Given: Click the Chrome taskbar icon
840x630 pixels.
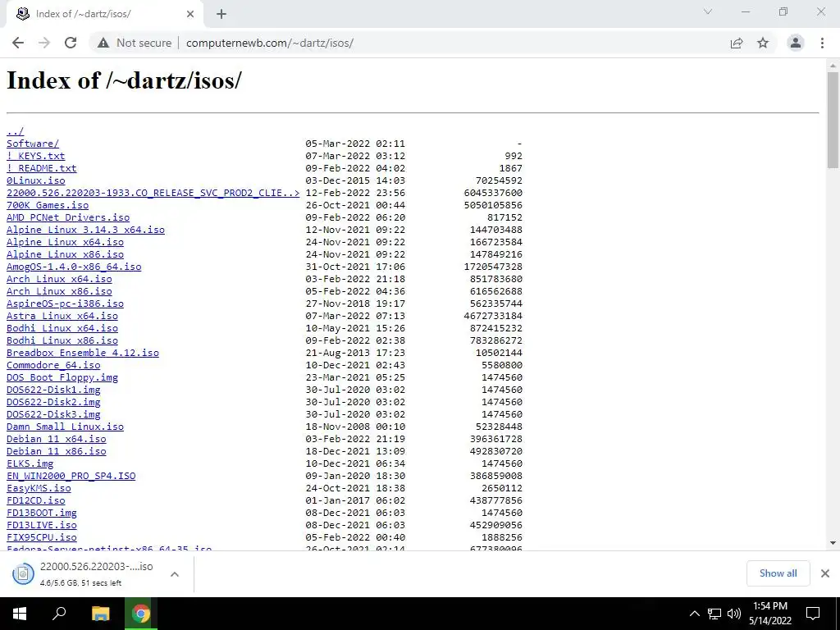Looking at the screenshot, I should click(x=141, y=614).
